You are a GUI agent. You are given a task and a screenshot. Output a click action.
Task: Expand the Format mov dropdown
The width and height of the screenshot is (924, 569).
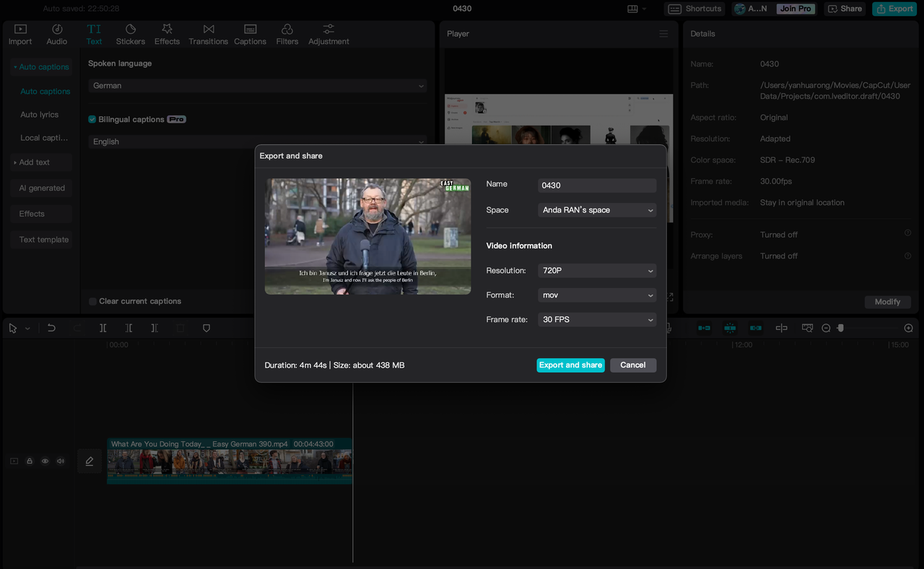pos(597,295)
